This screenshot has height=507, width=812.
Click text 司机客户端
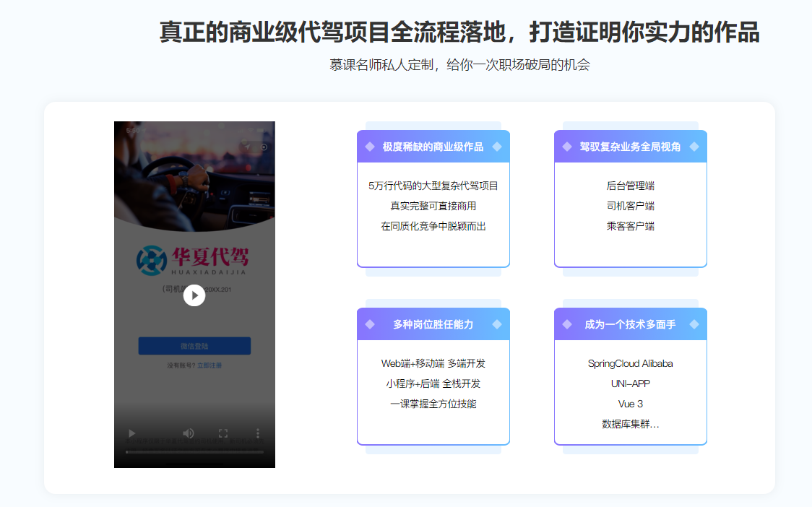[630, 206]
